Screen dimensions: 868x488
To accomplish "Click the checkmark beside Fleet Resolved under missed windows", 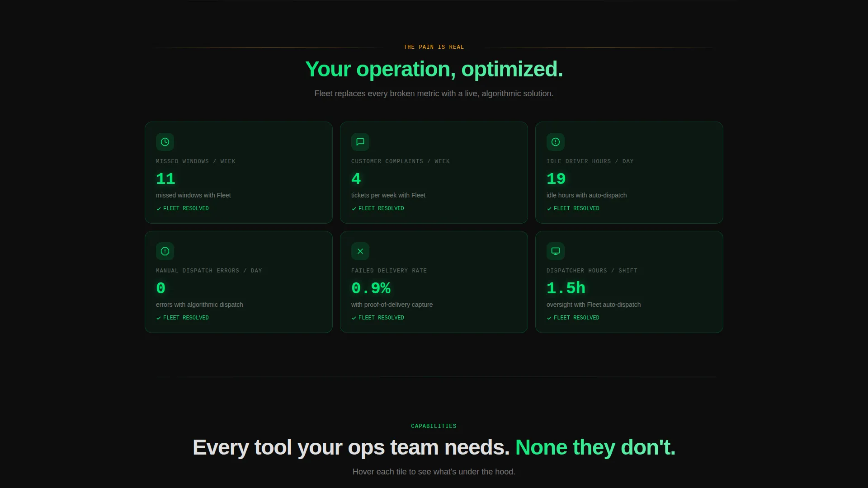I will (x=159, y=209).
